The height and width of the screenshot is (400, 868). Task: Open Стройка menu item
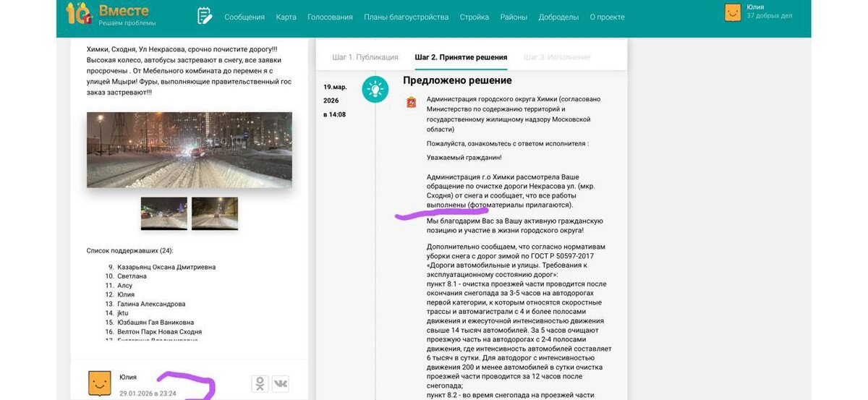click(475, 17)
